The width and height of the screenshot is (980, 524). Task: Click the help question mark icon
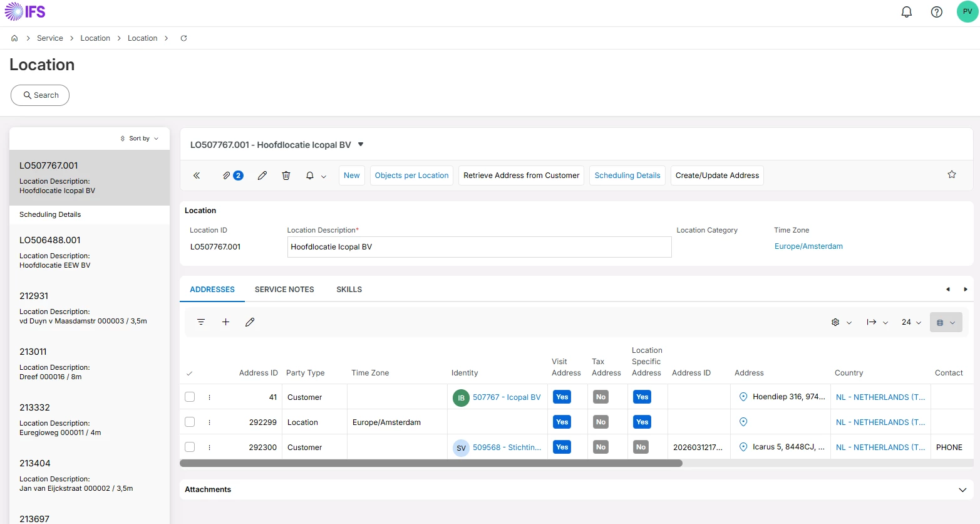(936, 12)
